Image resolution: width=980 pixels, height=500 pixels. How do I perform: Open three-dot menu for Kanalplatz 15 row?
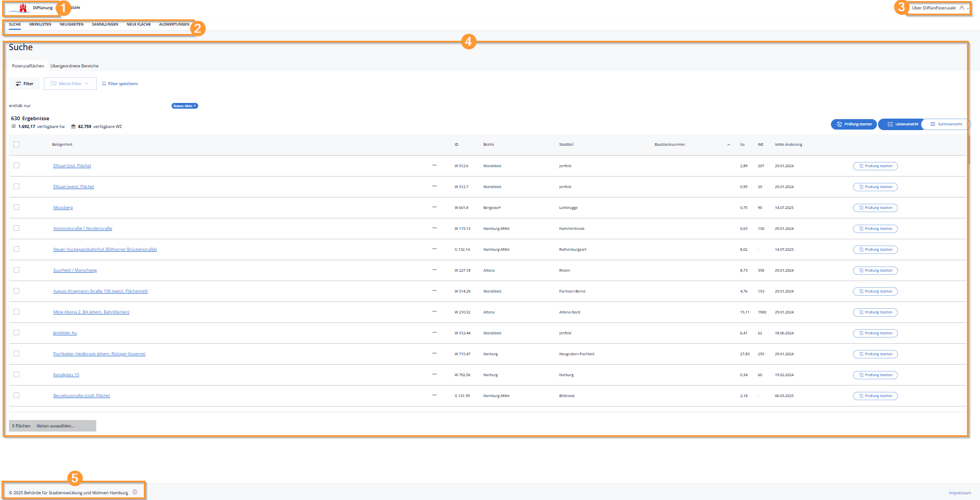tap(434, 375)
